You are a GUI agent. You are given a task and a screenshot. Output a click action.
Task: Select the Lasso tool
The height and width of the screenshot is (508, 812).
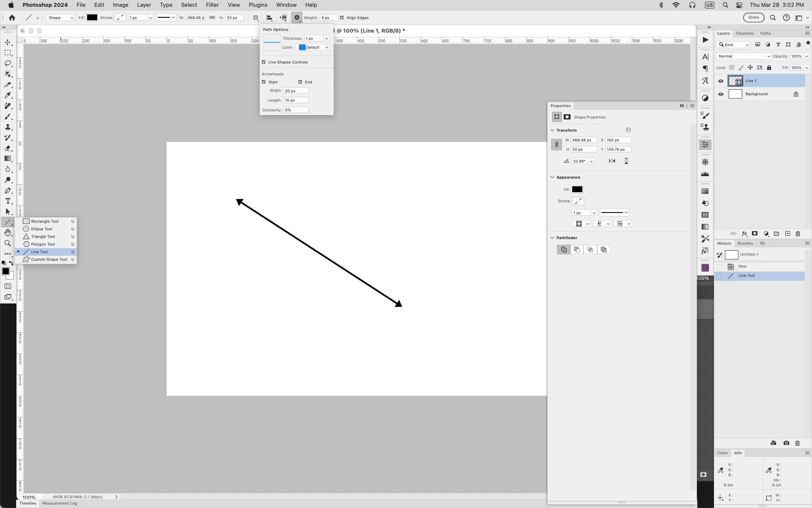[x=8, y=63]
